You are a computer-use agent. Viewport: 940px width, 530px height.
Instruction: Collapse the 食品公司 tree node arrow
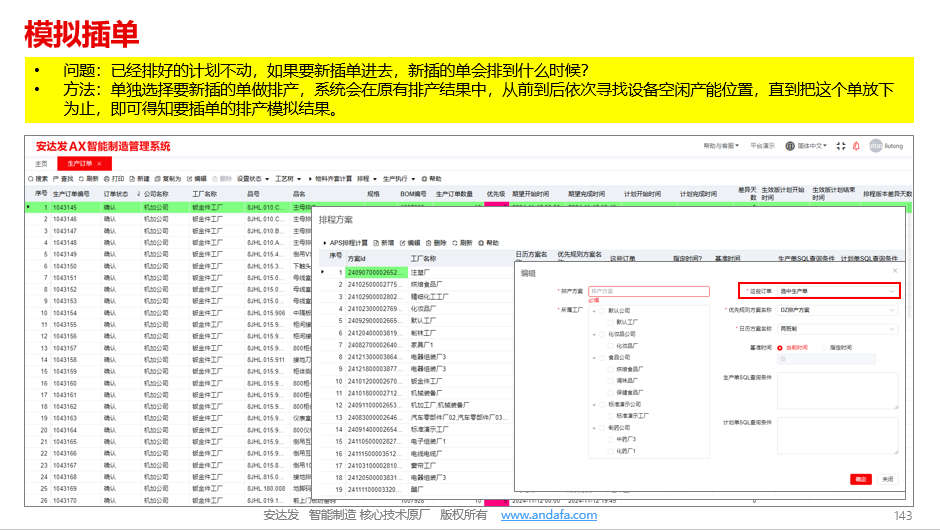594,357
